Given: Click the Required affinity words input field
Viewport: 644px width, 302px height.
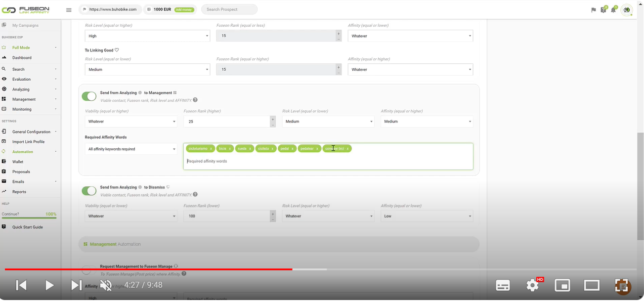Looking at the screenshot, I should click(x=328, y=161).
